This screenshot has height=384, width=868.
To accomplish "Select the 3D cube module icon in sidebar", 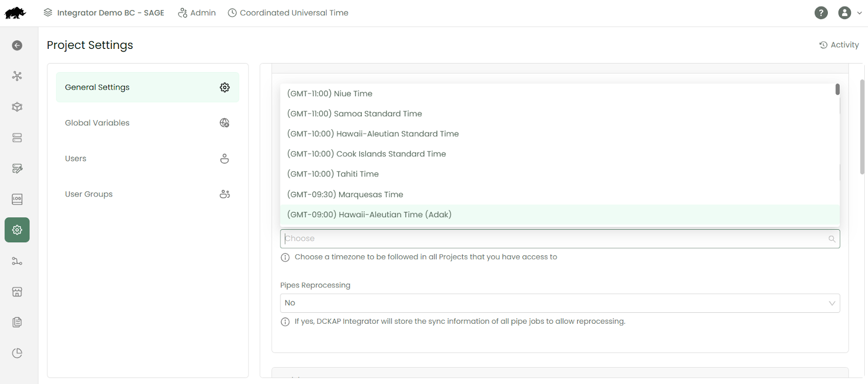I will click(17, 107).
